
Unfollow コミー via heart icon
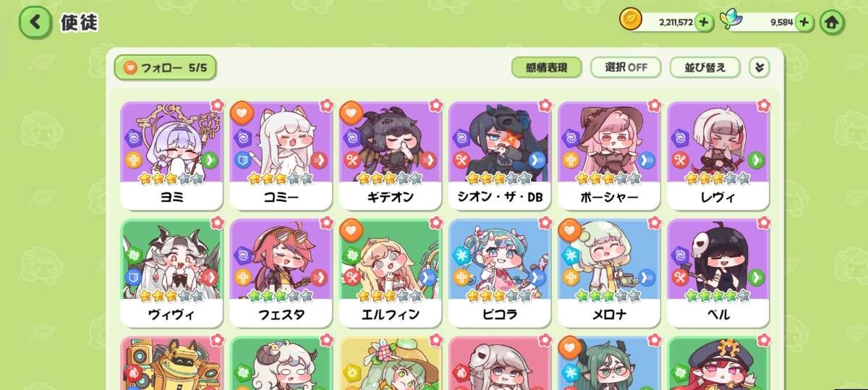point(242,112)
